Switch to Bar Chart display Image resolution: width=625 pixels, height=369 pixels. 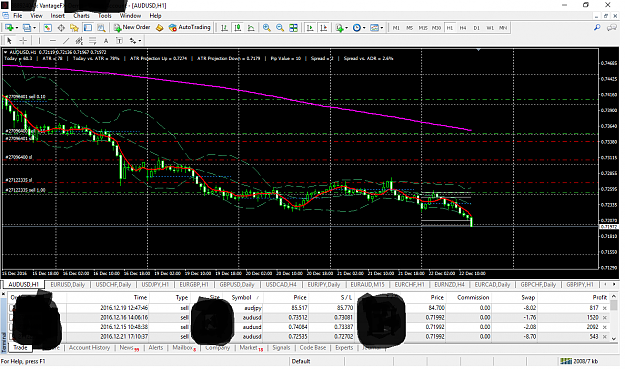tap(224, 27)
